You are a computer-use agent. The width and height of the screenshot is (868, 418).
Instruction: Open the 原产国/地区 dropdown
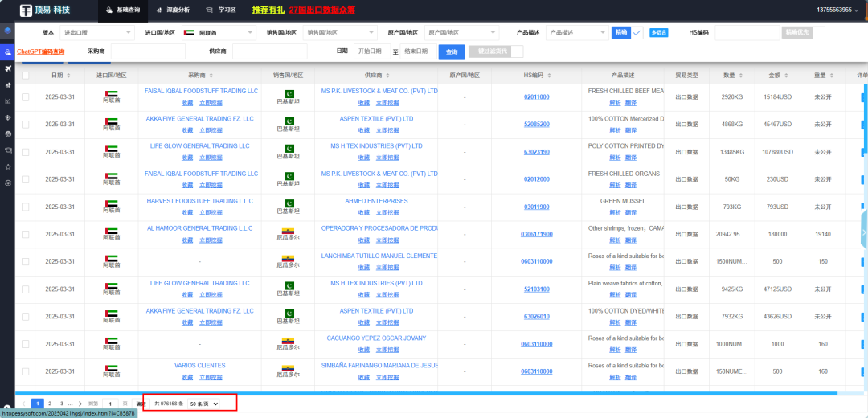[x=461, y=33]
